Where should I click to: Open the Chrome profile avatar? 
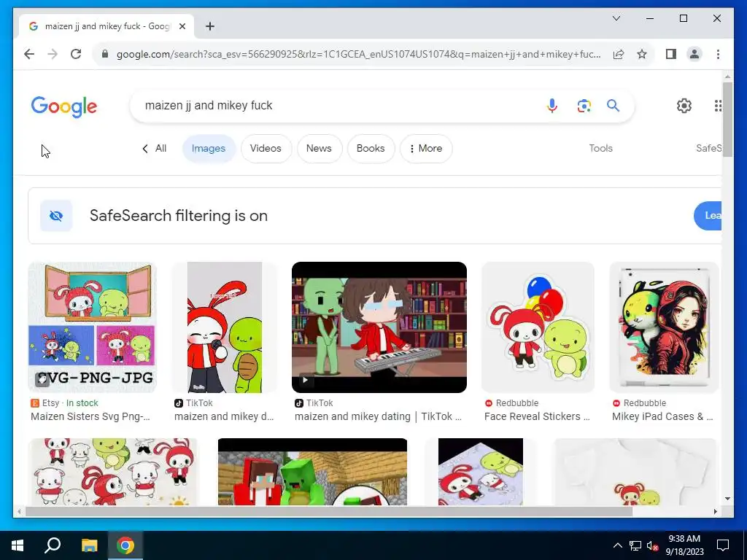(x=694, y=54)
